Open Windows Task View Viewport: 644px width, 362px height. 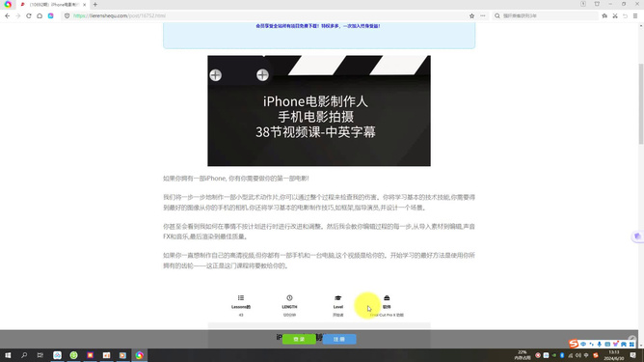(40, 355)
